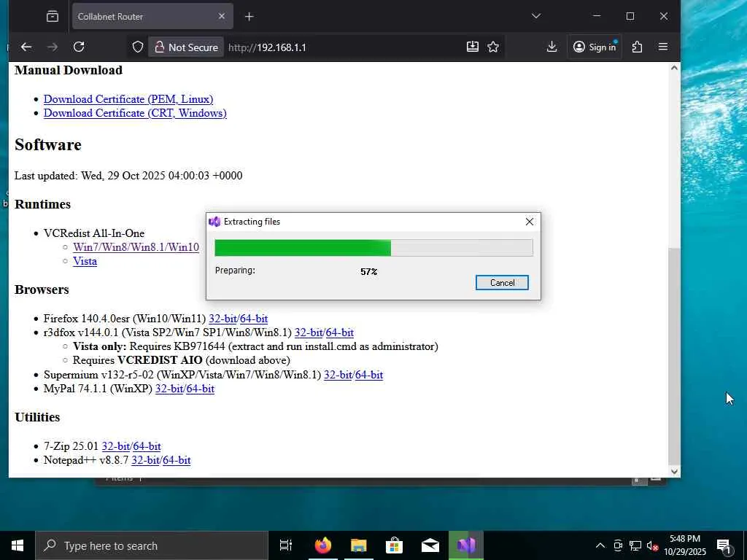747x560 pixels.
Task: Go back with the browser back arrow
Action: (x=26, y=47)
